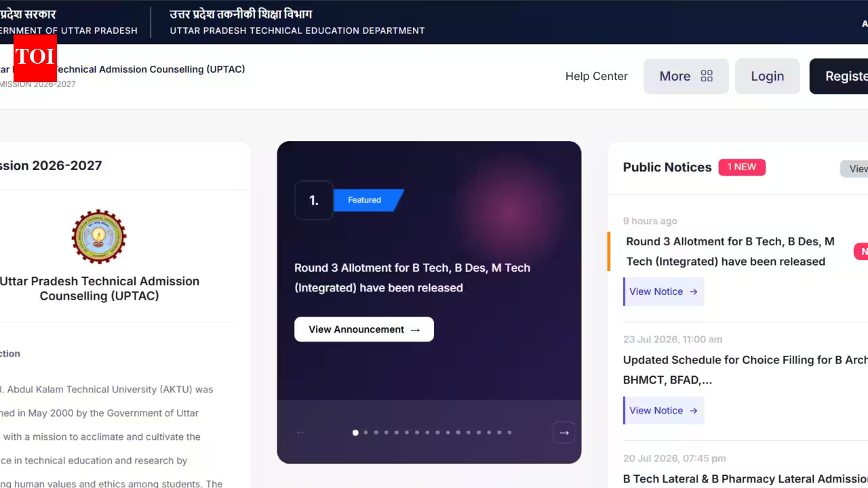Click the Featured ribbon tag
The height and width of the screenshot is (488, 868).
click(367, 200)
